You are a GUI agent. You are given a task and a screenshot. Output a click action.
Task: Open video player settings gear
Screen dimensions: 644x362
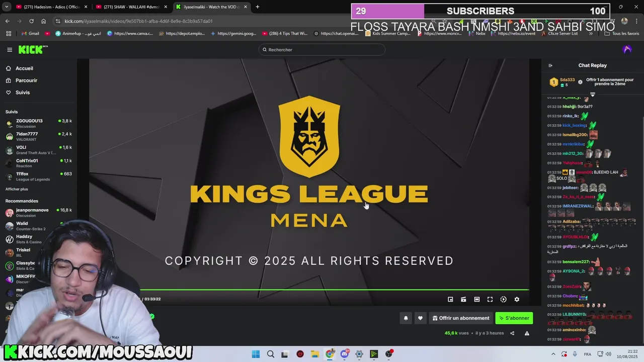(517, 299)
